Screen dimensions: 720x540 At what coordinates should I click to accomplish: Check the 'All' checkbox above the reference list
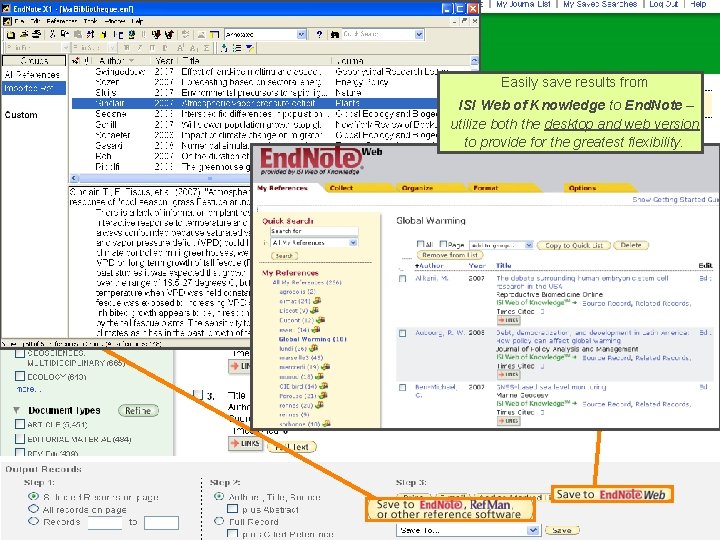point(420,244)
